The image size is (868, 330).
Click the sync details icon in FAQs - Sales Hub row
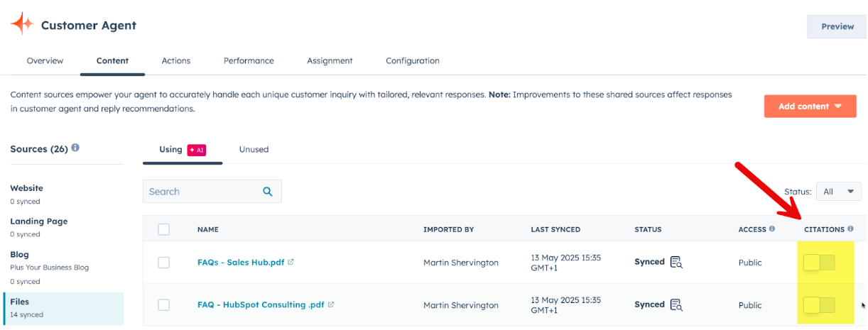676,262
